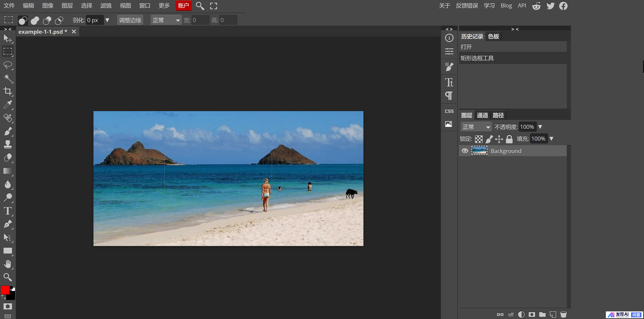Open the selection style 正常 dropdown
Image resolution: width=644 pixels, height=319 pixels.
(166, 20)
